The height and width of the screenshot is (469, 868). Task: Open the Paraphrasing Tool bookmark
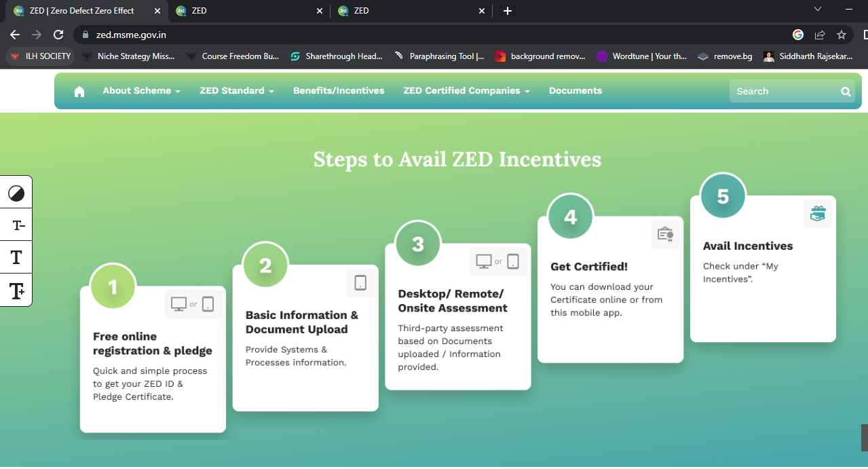439,56
